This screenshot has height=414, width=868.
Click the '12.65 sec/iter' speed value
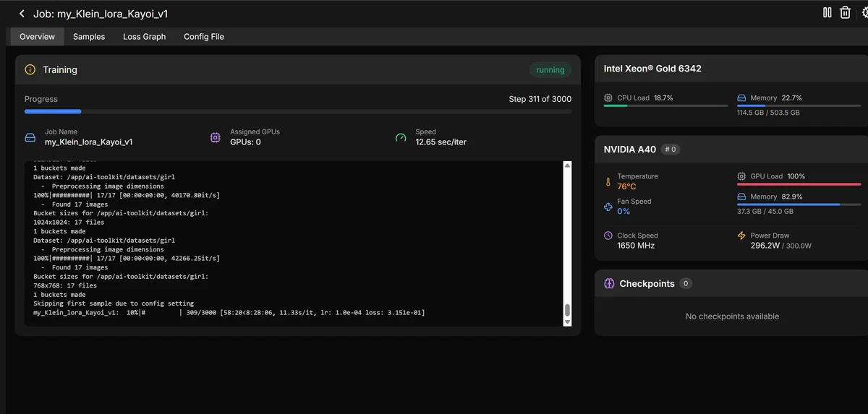pos(441,142)
